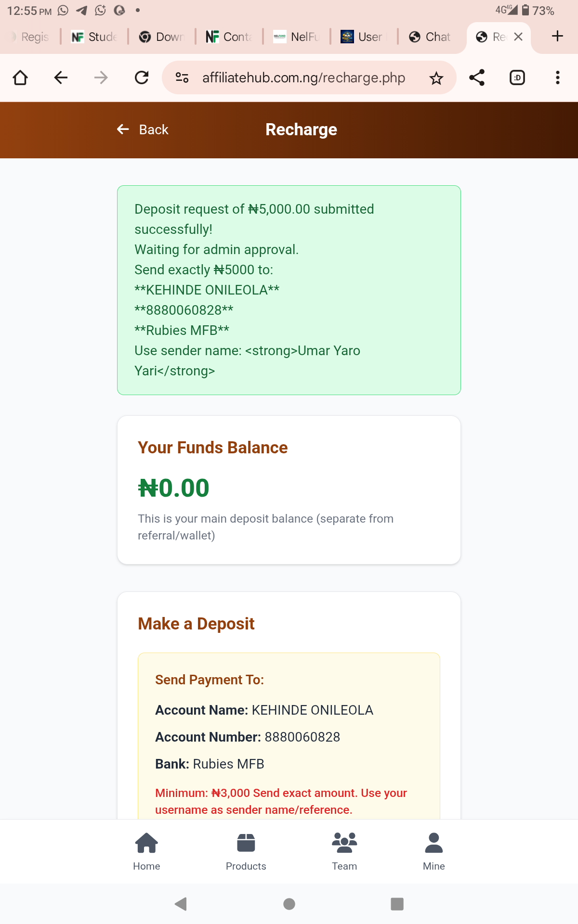Go back with browser back arrow
578x924 pixels.
tap(61, 77)
